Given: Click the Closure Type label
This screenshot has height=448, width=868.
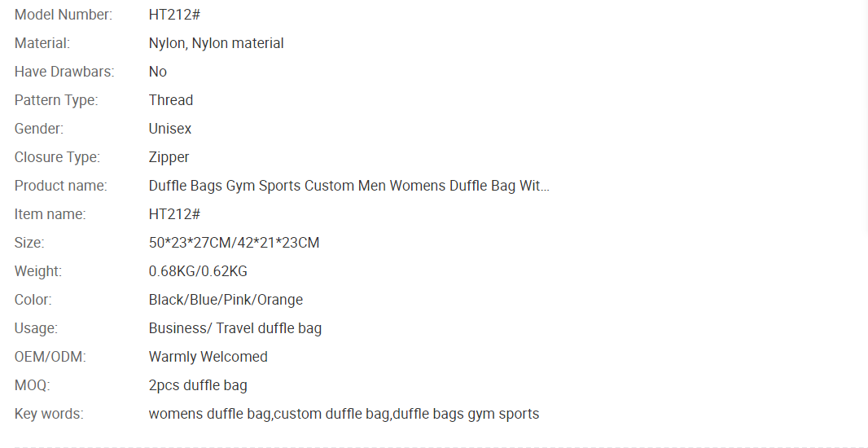Looking at the screenshot, I should (57, 157).
